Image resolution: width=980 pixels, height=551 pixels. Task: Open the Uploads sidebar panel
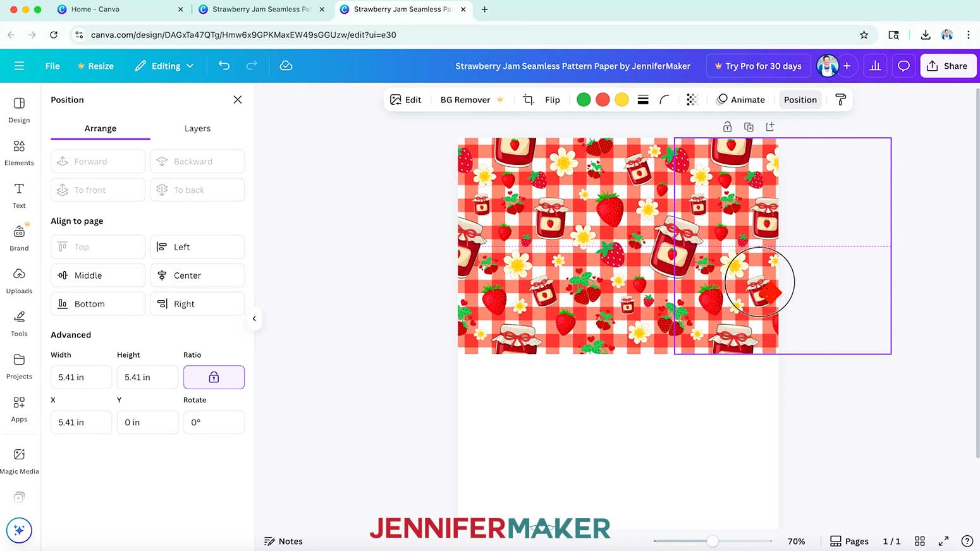(x=19, y=281)
